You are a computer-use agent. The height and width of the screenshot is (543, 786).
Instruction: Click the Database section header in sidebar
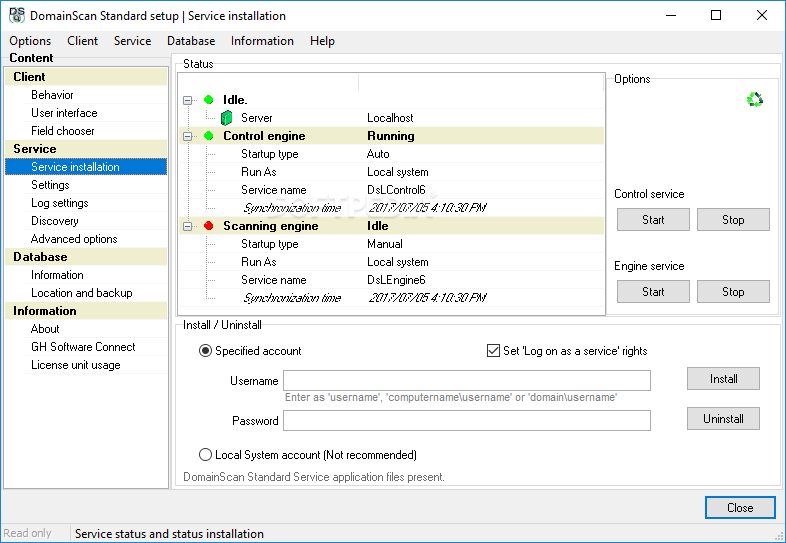coord(86,257)
